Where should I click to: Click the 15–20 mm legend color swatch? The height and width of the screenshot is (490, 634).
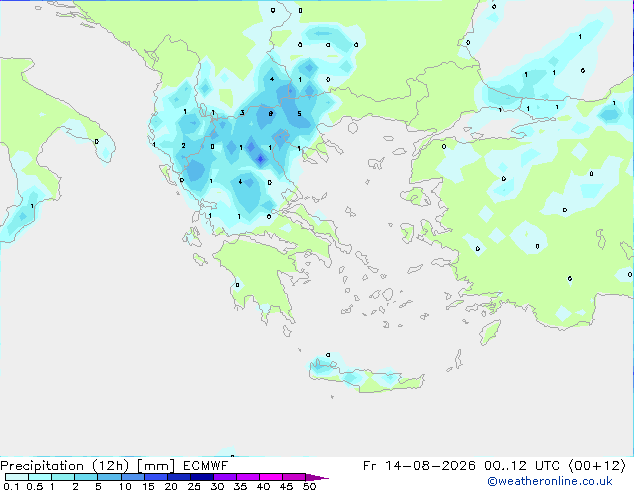(x=156, y=477)
